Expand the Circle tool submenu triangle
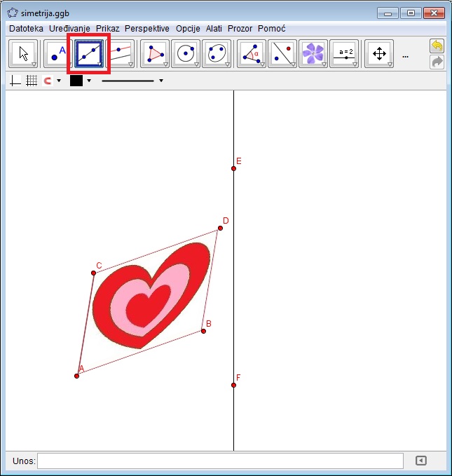The width and height of the screenshot is (452, 476). [196, 64]
